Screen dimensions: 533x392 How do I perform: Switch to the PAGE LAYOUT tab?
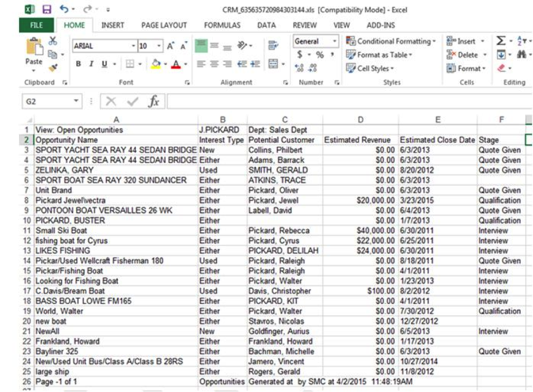coord(164,25)
